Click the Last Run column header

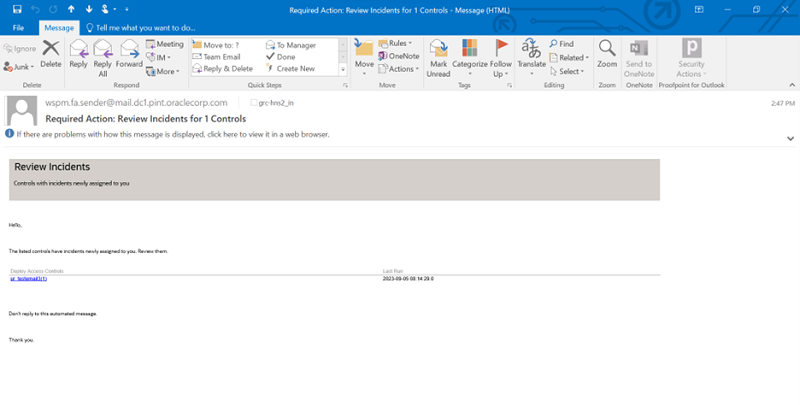click(392, 271)
